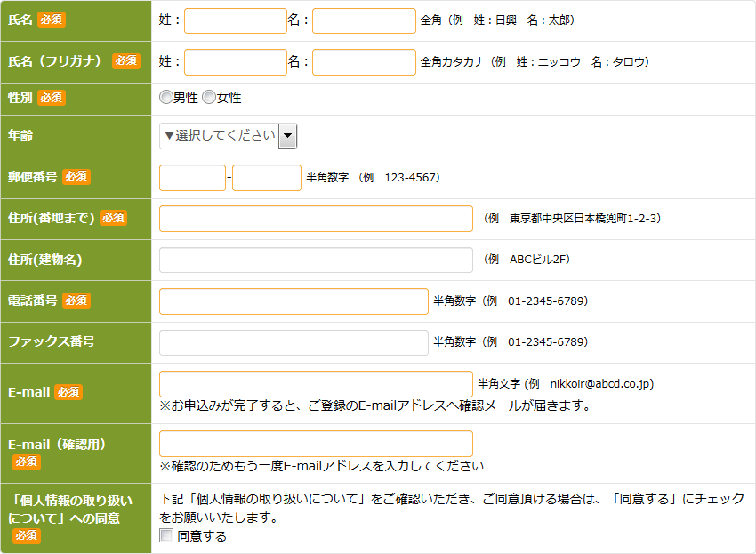Click the 姓 field in the 氏名 row
The height and width of the screenshot is (554, 756).
(x=236, y=20)
